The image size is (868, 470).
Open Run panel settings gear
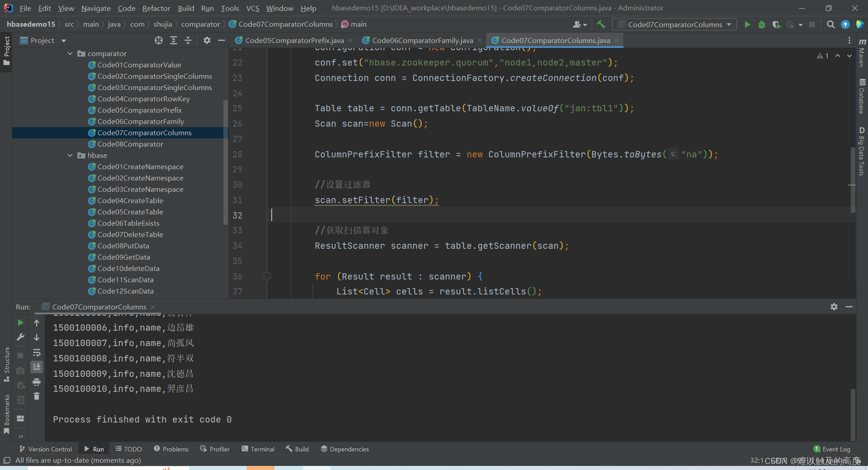[834, 307]
